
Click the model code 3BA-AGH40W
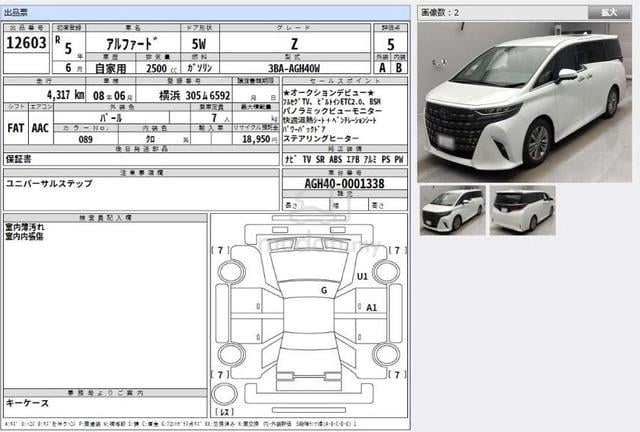point(294,68)
